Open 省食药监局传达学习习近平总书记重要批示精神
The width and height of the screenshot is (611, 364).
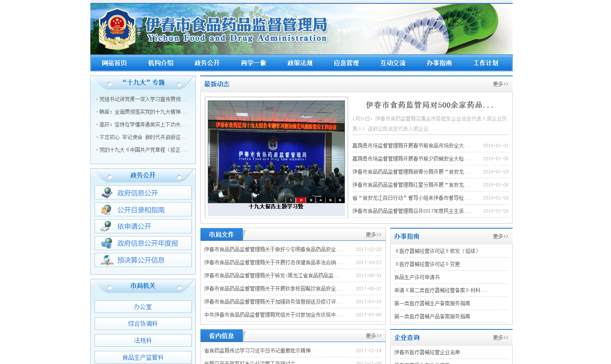coord(258,351)
